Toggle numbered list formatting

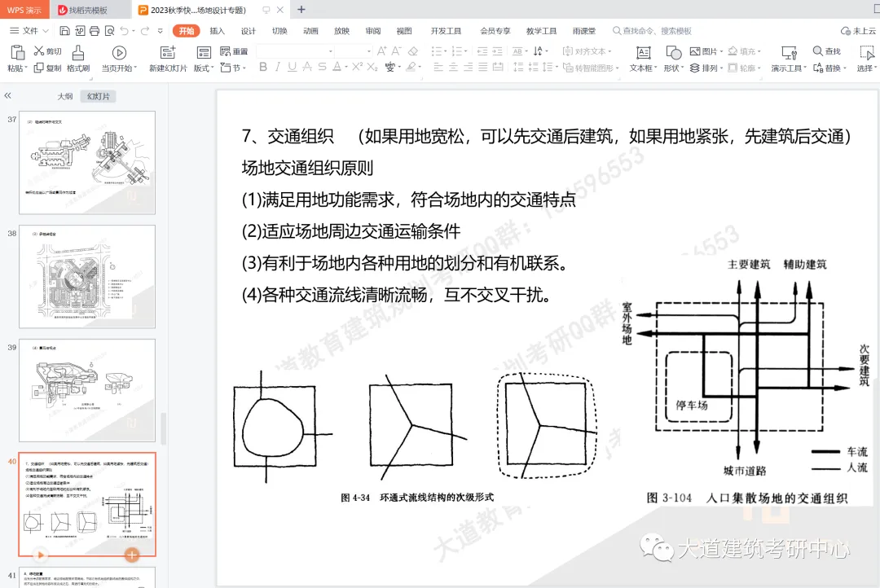point(456,51)
